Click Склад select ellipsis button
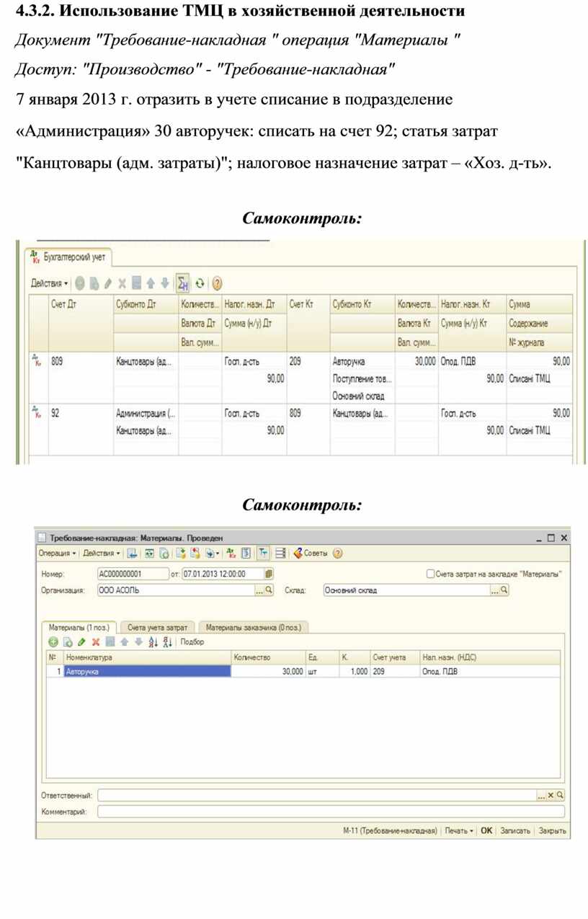Screen dimensions: 588x919 pyautogui.click(x=495, y=590)
